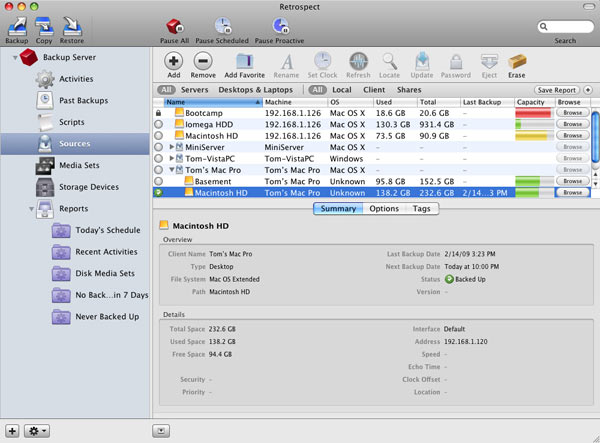Click the Add source plus icon

173,62
